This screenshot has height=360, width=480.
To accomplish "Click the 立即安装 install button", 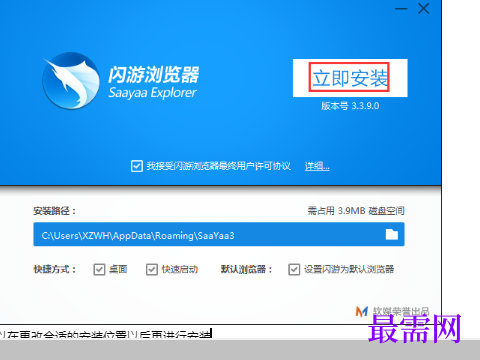I will coord(350,78).
